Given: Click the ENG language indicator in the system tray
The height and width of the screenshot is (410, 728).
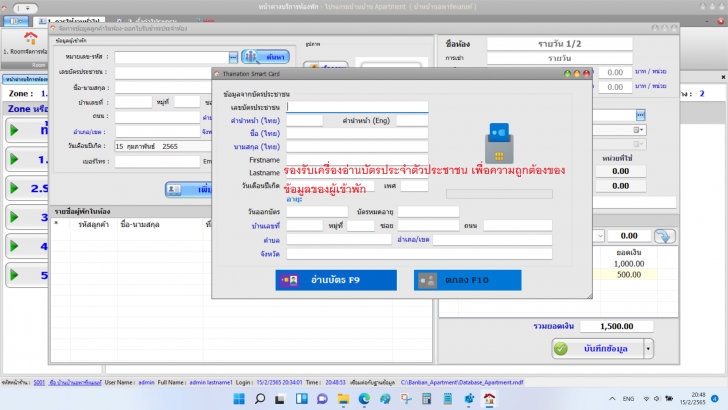Looking at the screenshot, I should click(628, 399).
